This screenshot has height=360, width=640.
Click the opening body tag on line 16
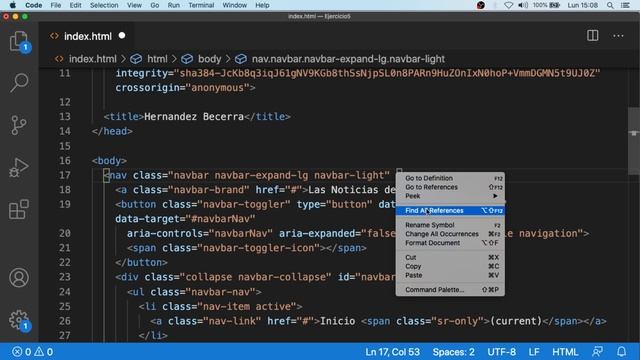pos(109,161)
